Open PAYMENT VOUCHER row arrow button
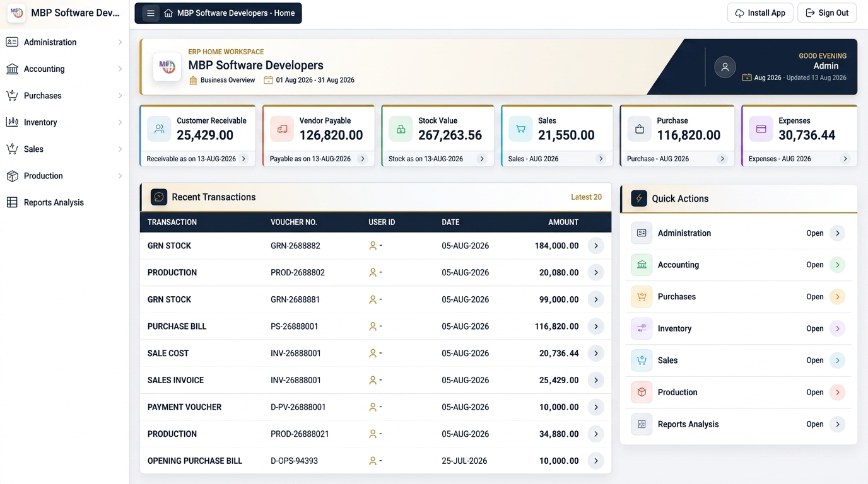Viewport: 868px width, 484px height. pos(595,407)
